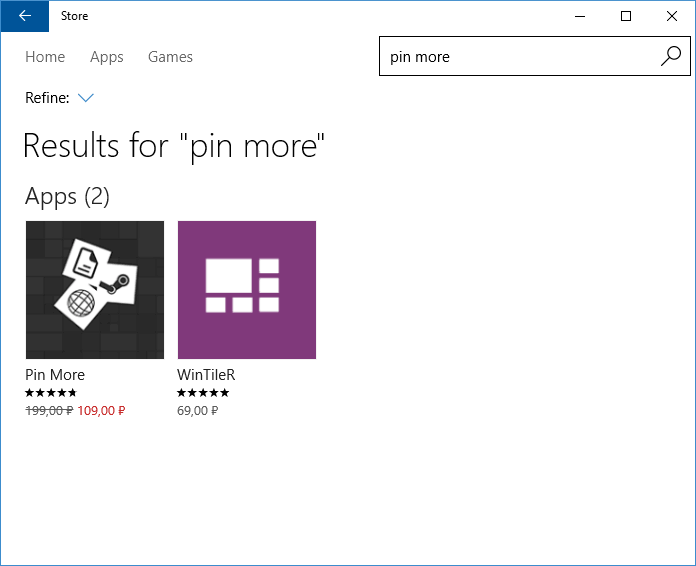Screen dimensions: 696x566
Task: Click the Refine: label
Action: click(47, 98)
